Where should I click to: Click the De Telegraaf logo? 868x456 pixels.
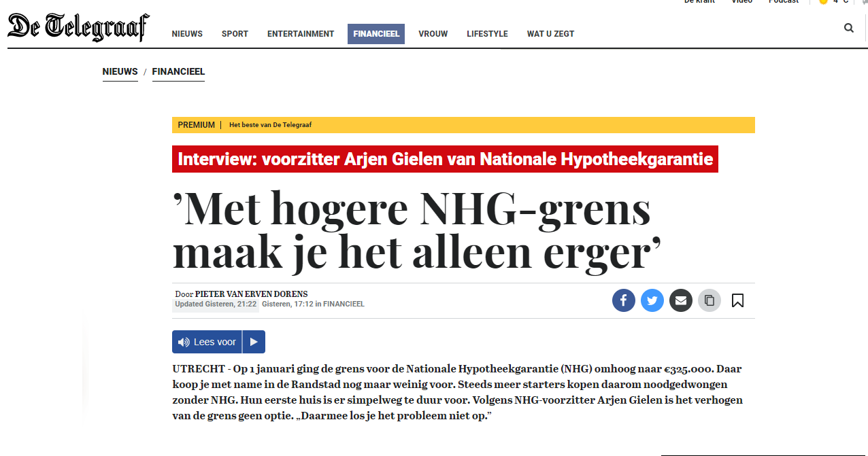coord(78,28)
